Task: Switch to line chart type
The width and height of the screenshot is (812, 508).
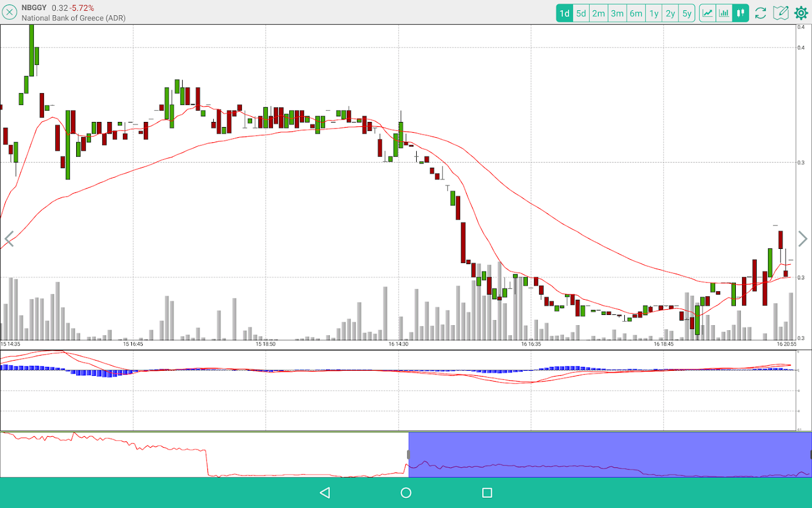Action: (708, 13)
